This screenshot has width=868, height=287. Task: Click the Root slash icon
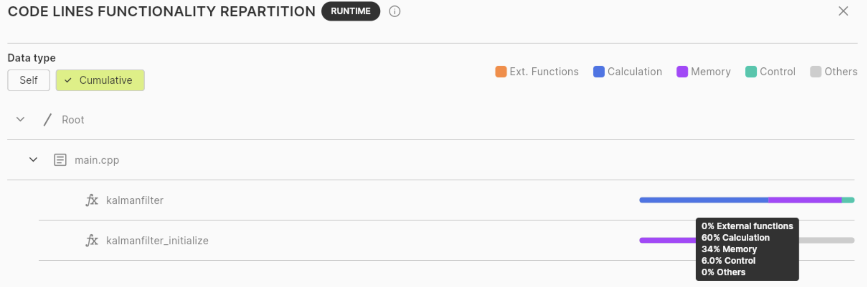click(47, 120)
